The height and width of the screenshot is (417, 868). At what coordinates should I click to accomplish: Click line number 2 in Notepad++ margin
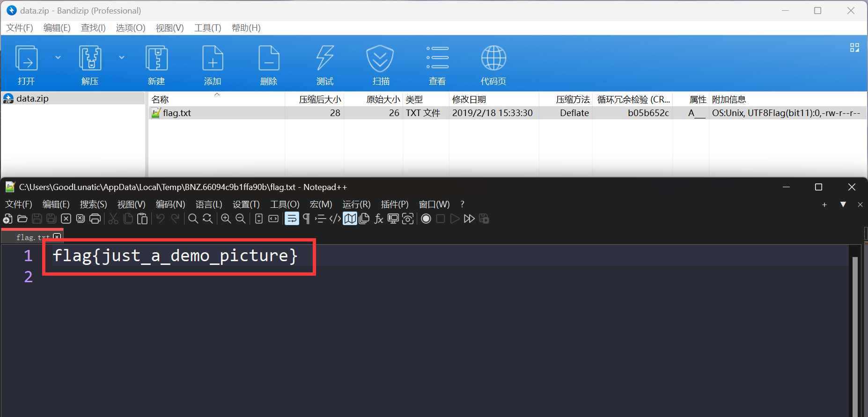pos(28,277)
